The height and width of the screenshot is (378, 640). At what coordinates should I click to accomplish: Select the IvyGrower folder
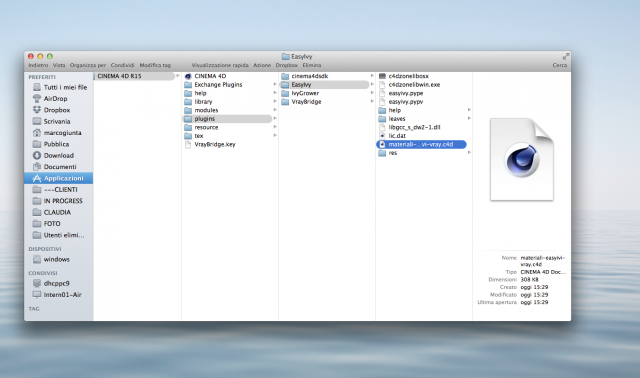tap(300, 93)
